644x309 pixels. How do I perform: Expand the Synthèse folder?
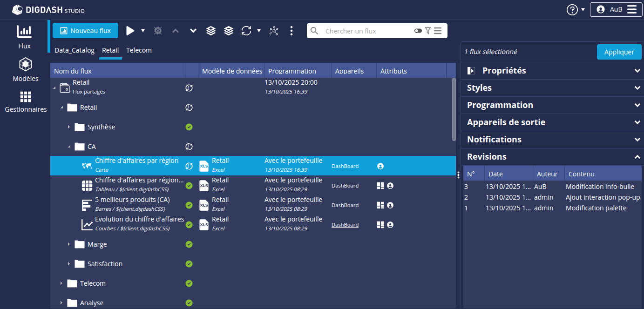click(69, 127)
